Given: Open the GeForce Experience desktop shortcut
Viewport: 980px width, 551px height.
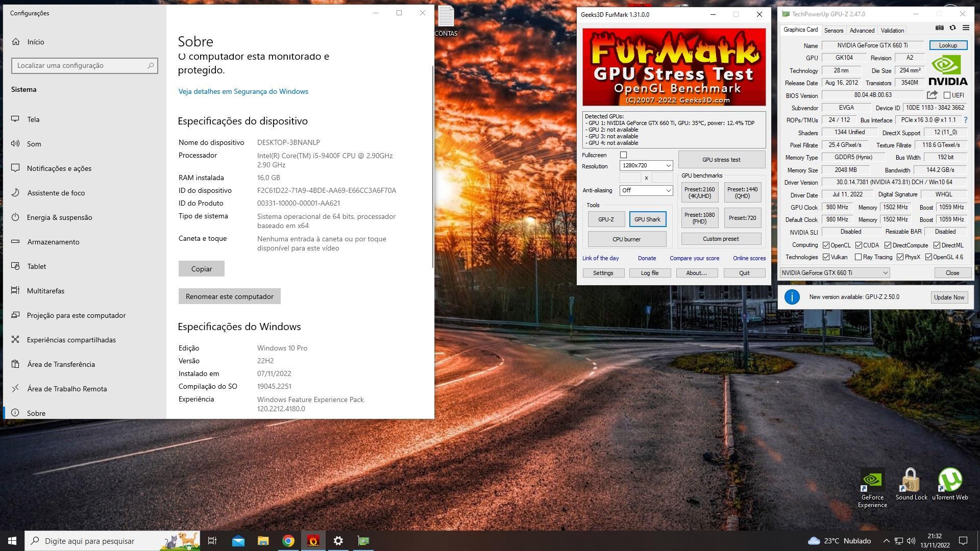Looking at the screenshot, I should pyautogui.click(x=872, y=489).
